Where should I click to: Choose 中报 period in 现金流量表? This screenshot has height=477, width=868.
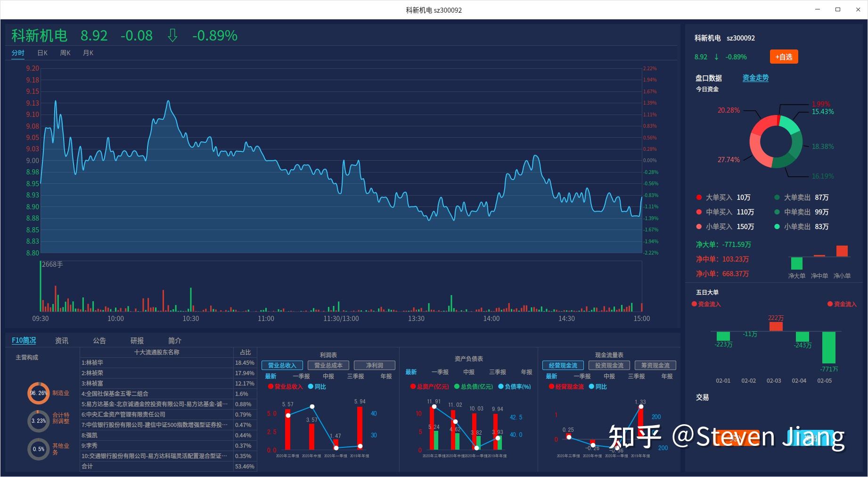609,376
